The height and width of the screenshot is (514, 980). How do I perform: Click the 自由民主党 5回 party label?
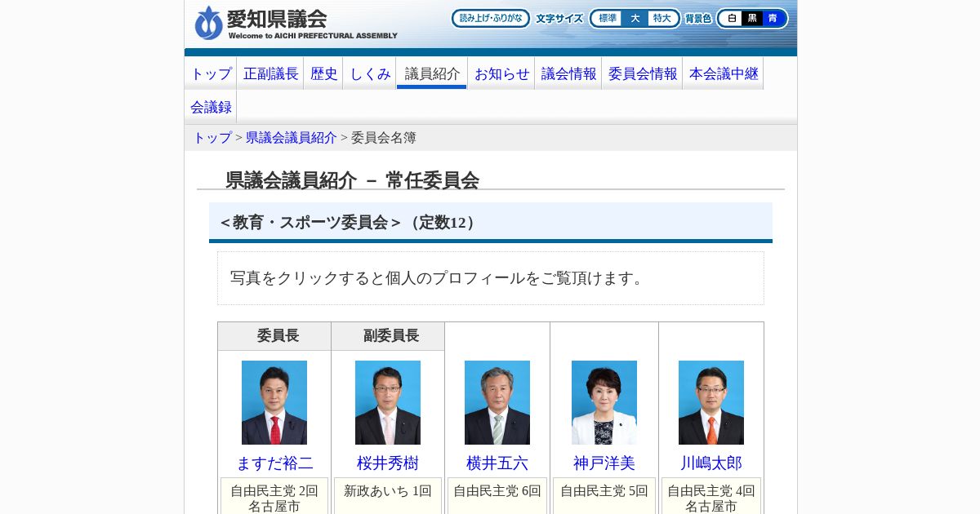604,491
